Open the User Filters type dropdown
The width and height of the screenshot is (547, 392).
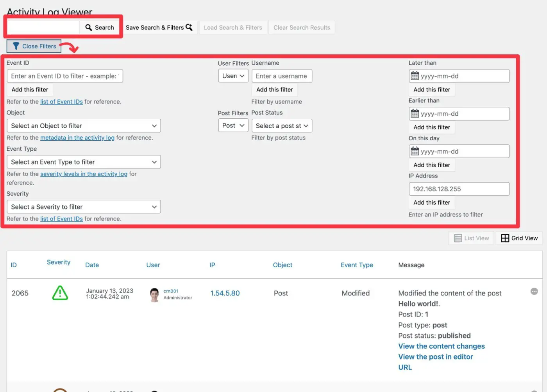click(x=233, y=76)
